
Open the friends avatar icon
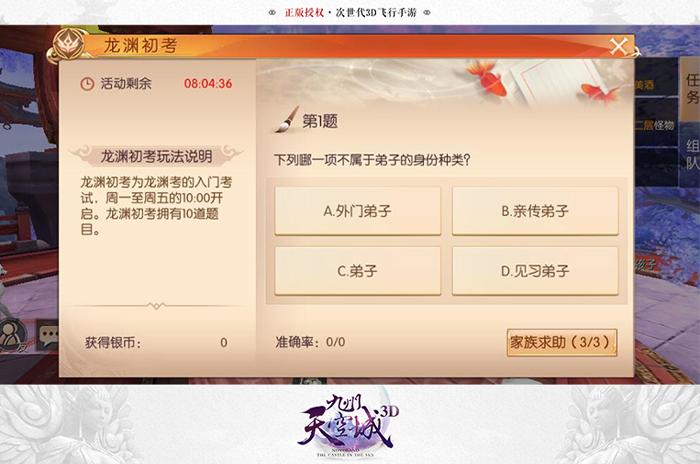click(12, 335)
